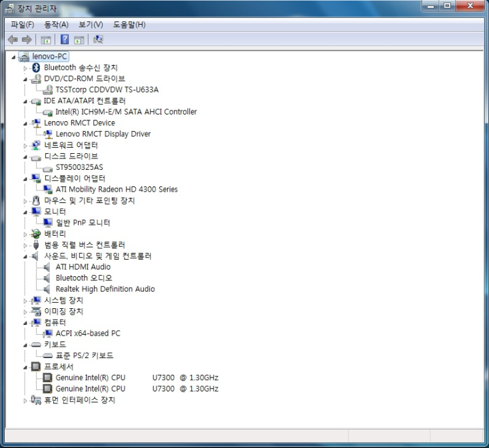Select the 컴퓨터 category label
The image size is (489, 448).
[55, 322]
